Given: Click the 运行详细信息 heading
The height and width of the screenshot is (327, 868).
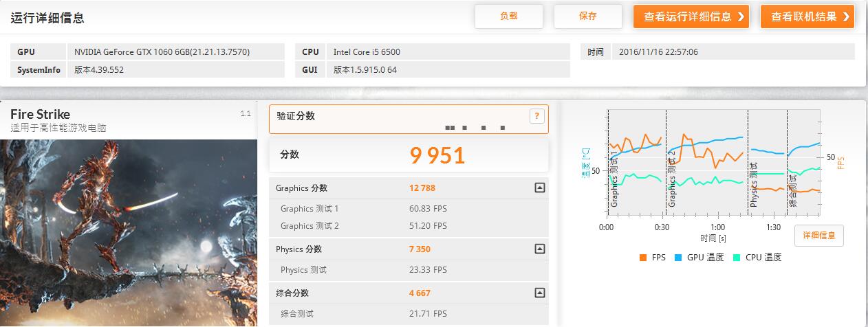Looking at the screenshot, I should (47, 18).
